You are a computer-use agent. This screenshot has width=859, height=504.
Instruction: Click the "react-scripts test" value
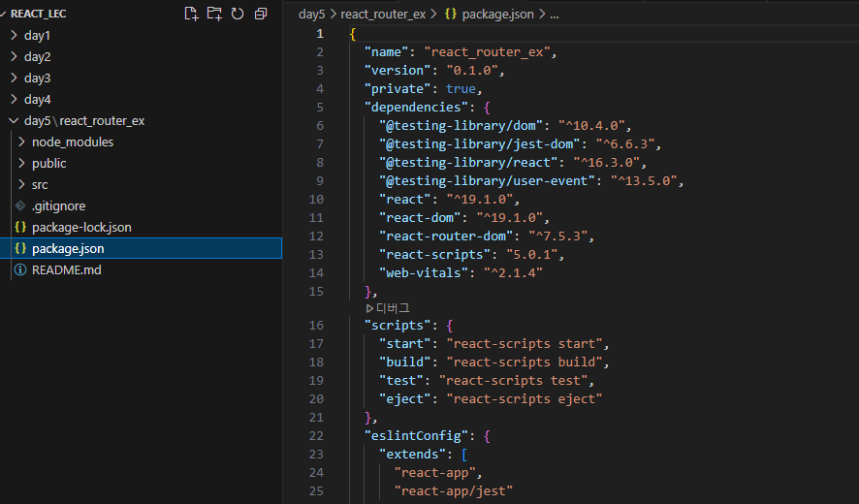click(513, 381)
